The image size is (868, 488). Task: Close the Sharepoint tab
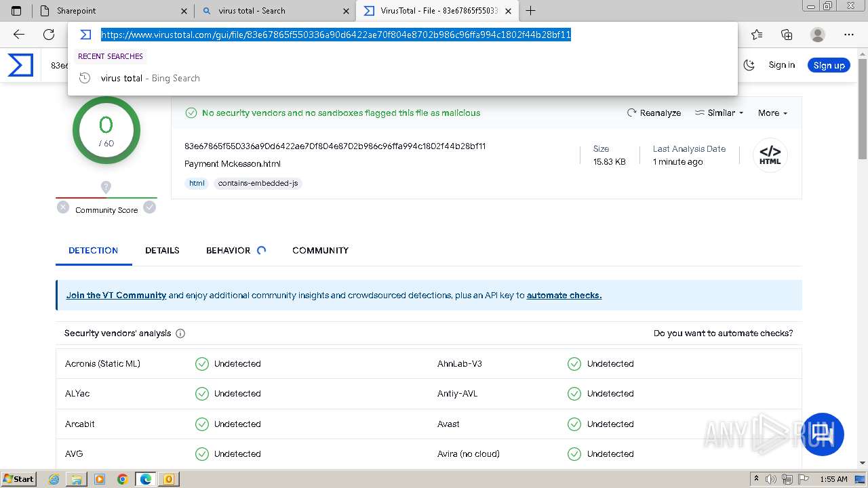[184, 11]
